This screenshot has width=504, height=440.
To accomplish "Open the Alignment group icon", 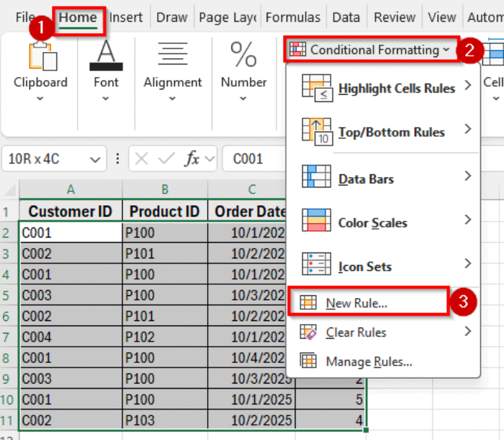I will coord(173,53).
